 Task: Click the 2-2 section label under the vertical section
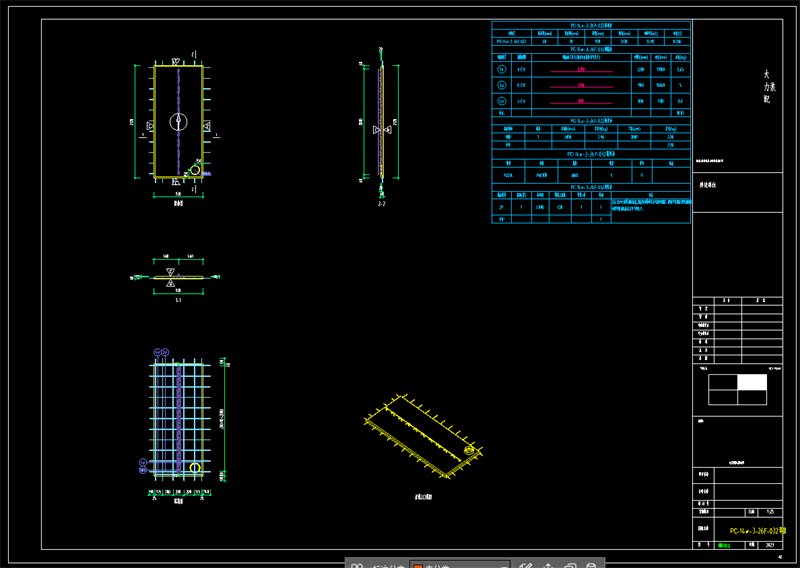[x=382, y=204]
